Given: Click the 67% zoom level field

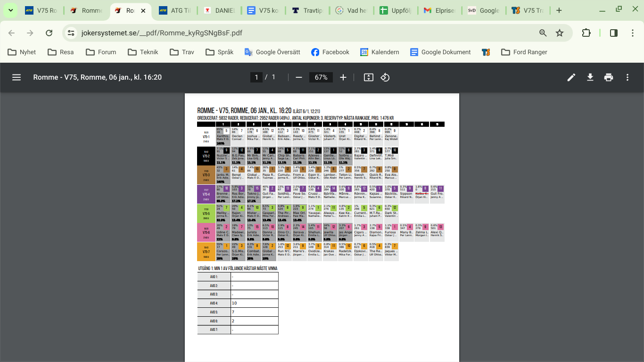Looking at the screenshot, I should [x=321, y=77].
